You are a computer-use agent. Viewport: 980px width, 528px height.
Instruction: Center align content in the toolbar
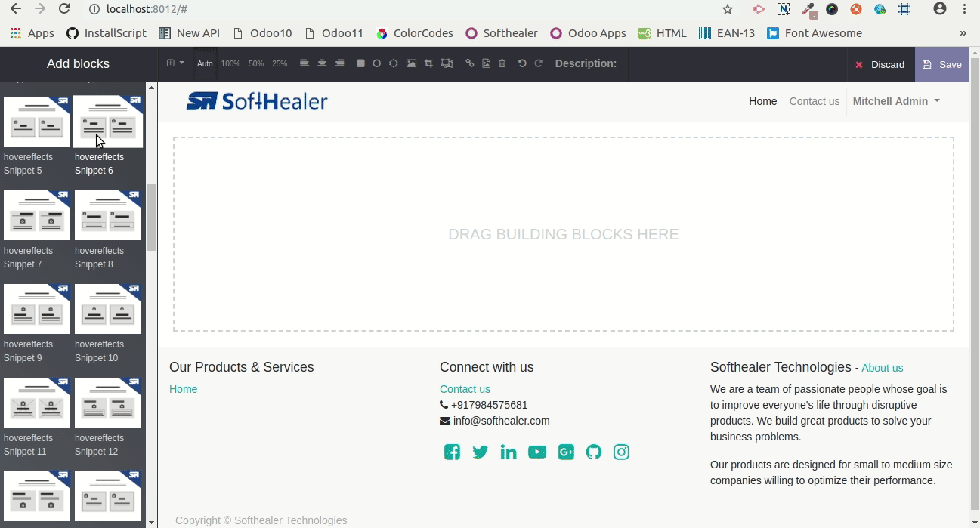[x=322, y=63]
